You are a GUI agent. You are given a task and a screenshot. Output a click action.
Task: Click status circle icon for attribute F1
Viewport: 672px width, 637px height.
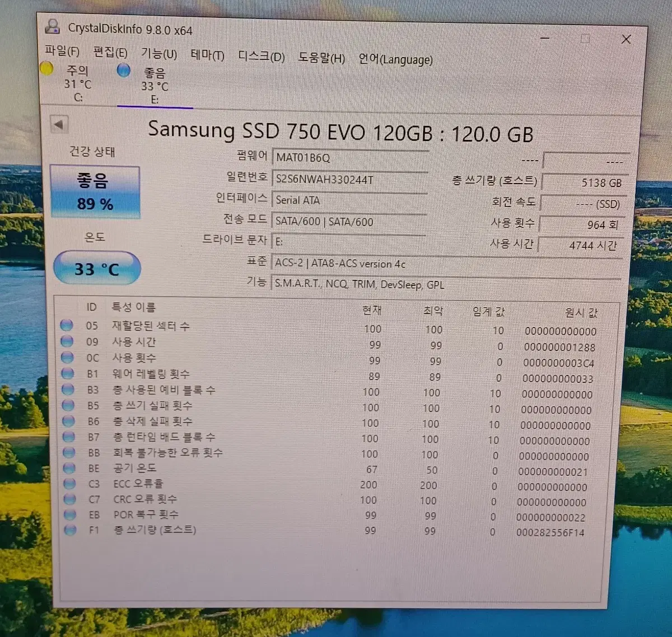[70, 530]
